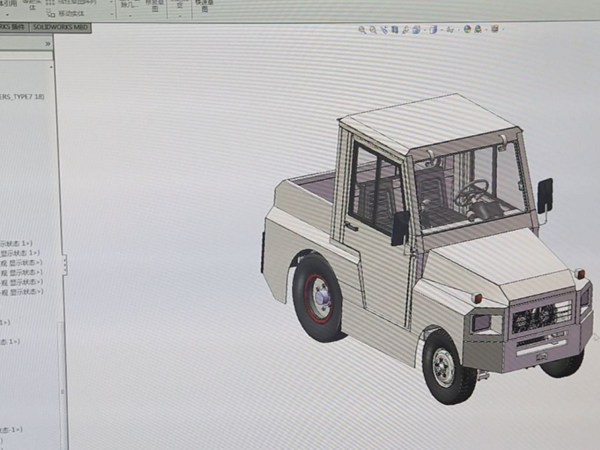Viewport: 600px width, 450px height.
Task: Switch to the SOLIDWORKS 插件 tab
Action: pyautogui.click(x=12, y=27)
